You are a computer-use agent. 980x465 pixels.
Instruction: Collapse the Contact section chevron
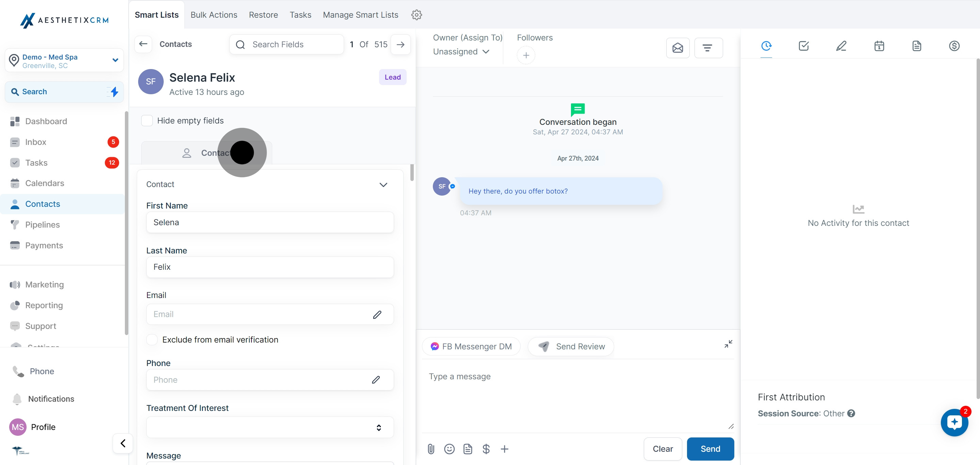pos(383,185)
